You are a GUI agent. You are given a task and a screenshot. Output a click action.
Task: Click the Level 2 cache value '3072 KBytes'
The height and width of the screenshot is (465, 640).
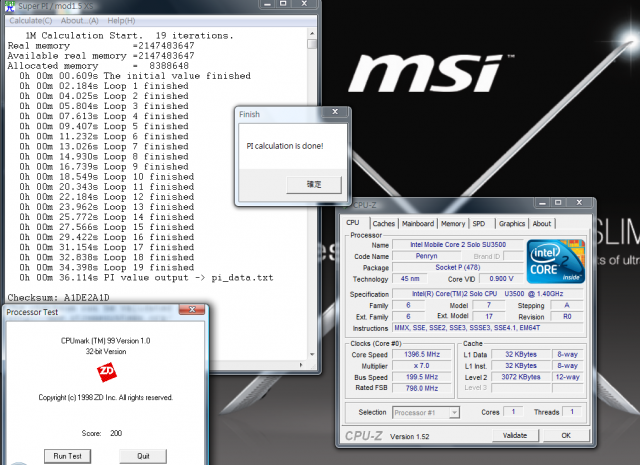[x=521, y=377]
